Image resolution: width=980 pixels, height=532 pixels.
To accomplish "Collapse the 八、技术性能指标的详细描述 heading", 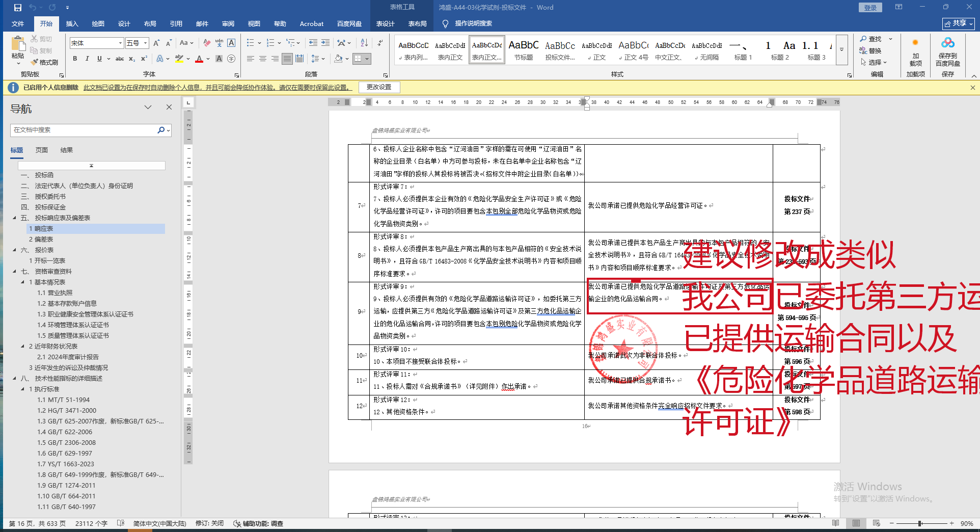I will [x=14, y=379].
